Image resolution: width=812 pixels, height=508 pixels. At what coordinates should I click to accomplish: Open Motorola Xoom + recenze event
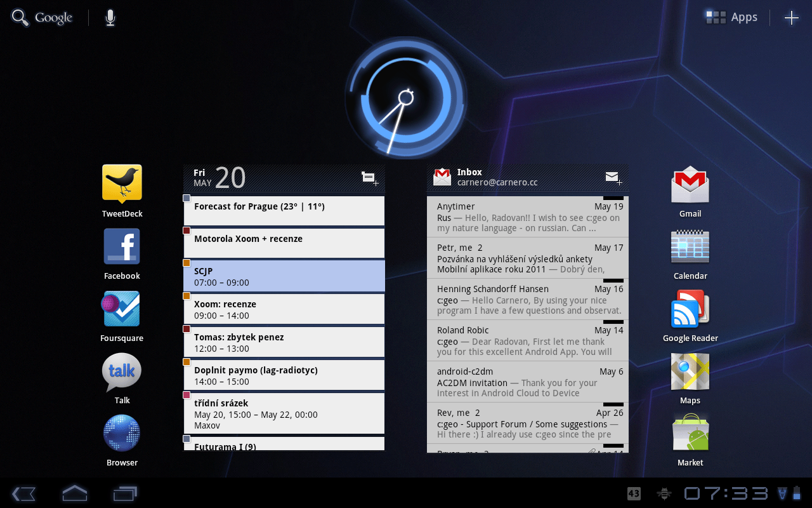pyautogui.click(x=284, y=243)
